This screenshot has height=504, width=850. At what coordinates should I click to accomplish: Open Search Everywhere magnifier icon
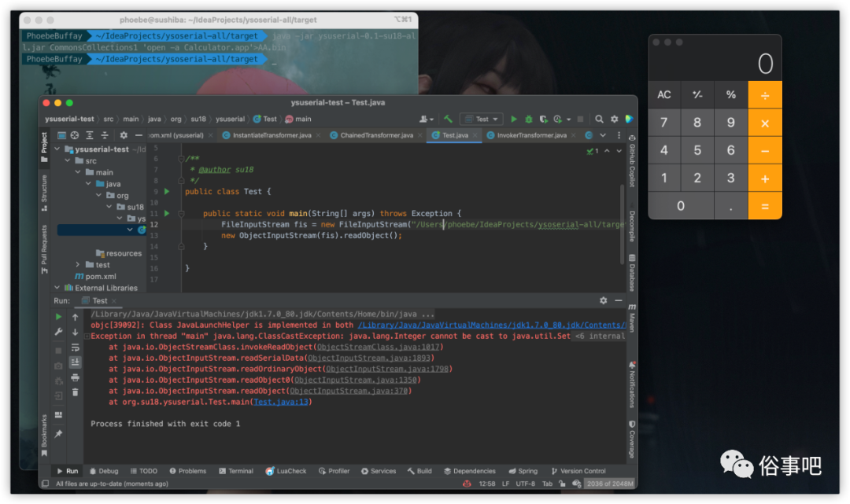(x=599, y=119)
